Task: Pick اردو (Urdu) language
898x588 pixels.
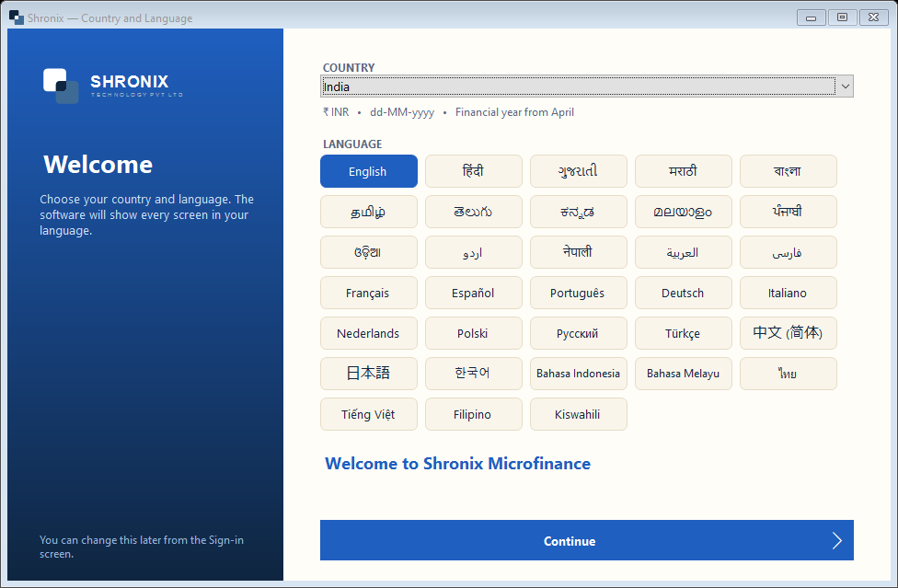Action: [x=474, y=252]
